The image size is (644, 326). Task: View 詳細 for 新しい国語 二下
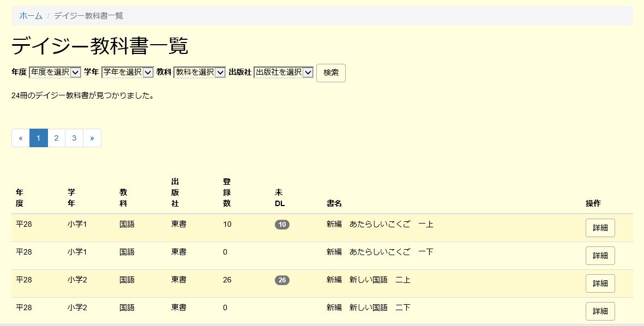(600, 311)
